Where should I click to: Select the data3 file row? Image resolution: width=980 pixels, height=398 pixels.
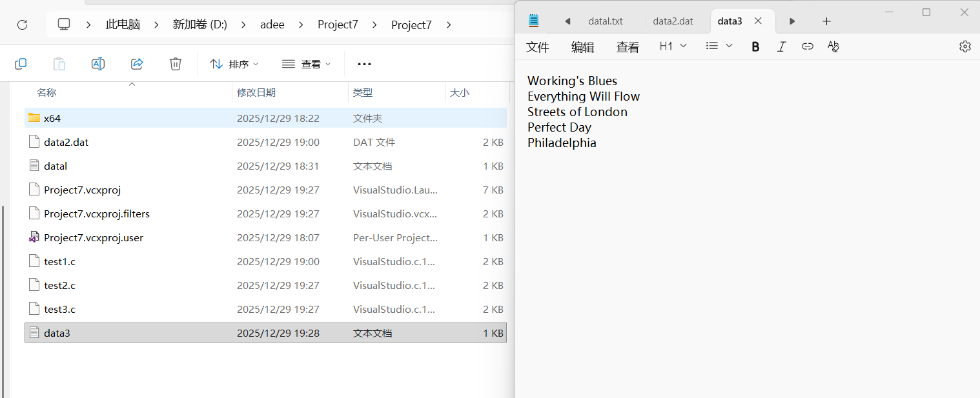coord(265,333)
